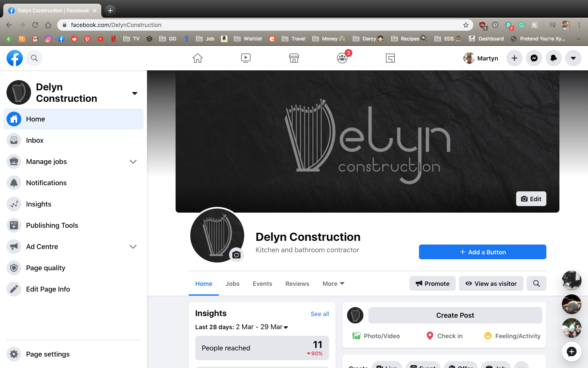588x368 pixels.
Task: Click the page search magnifier button
Action: point(537,283)
